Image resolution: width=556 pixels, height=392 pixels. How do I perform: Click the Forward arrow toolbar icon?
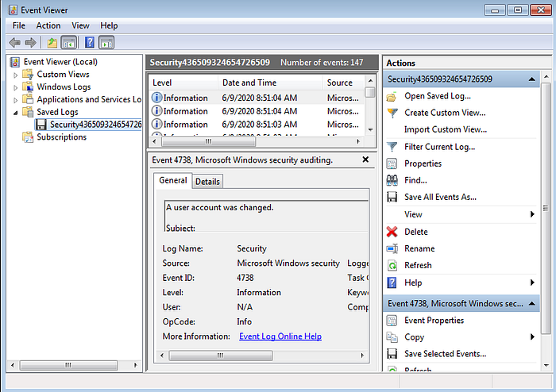pos(30,43)
